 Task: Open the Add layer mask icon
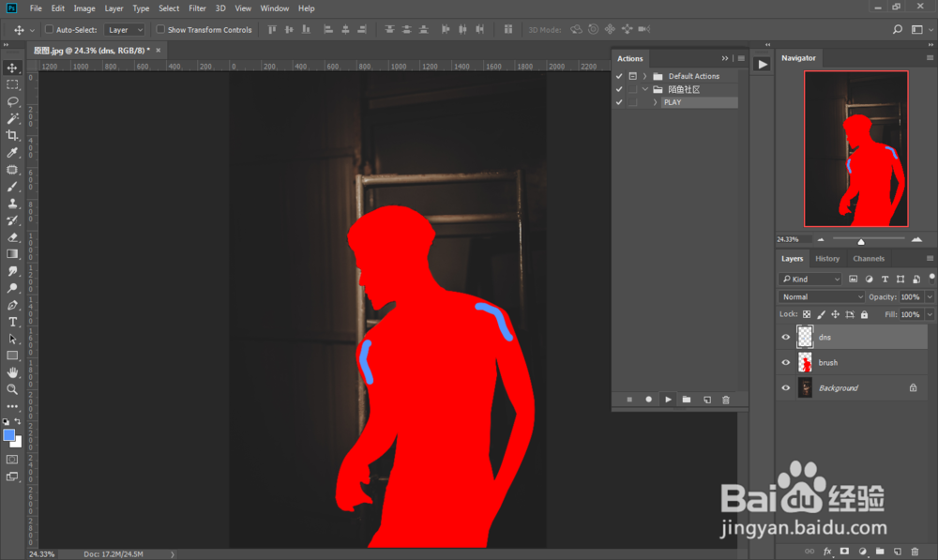(845, 552)
